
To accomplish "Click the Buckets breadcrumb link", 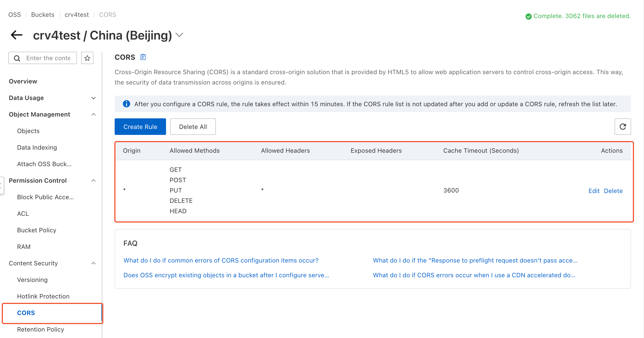I will [x=43, y=15].
